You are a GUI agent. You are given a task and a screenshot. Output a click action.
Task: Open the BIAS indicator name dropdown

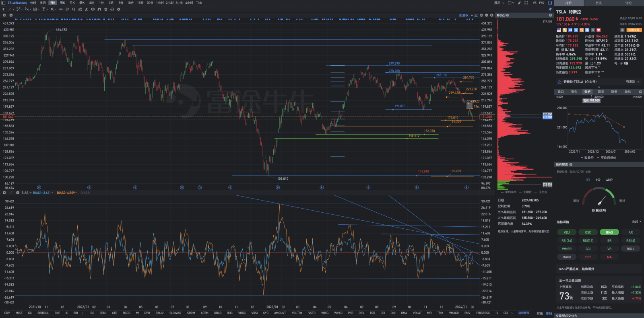click(27, 193)
